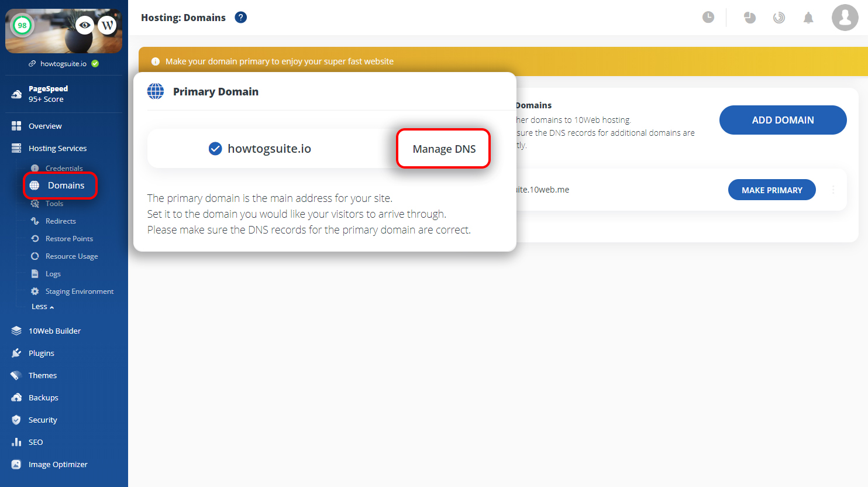Screen dimensions: 868x487
Task: Click the Logs document icon
Action: click(35, 274)
